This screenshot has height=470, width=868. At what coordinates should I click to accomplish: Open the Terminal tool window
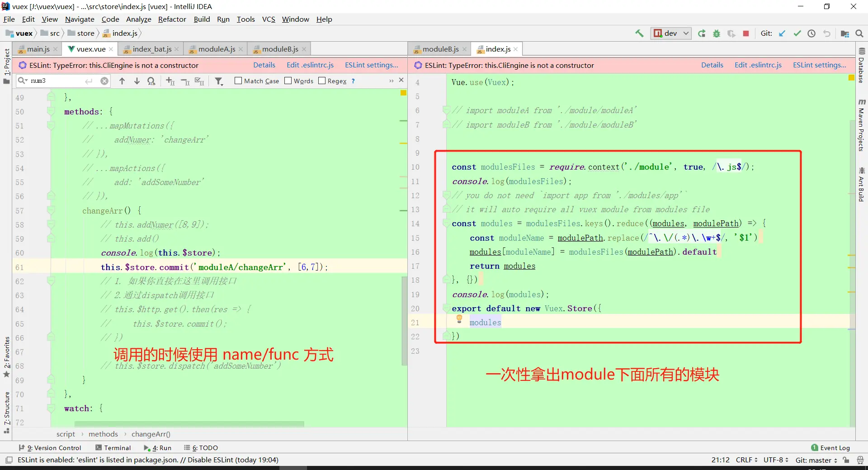click(113, 448)
